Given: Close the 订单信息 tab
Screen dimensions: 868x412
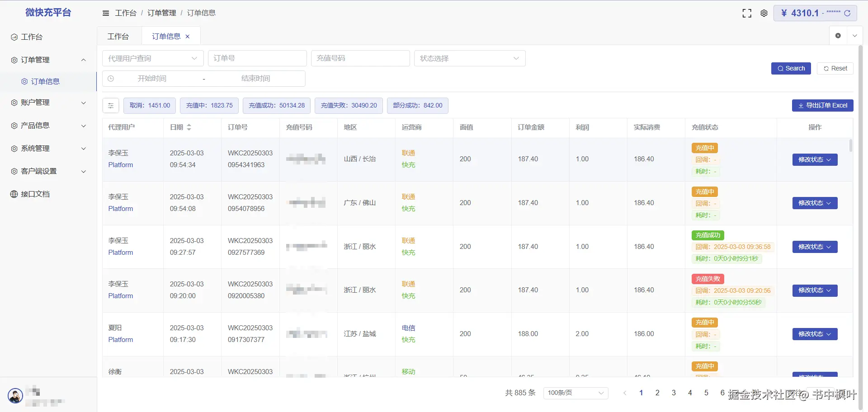Looking at the screenshot, I should pyautogui.click(x=188, y=37).
